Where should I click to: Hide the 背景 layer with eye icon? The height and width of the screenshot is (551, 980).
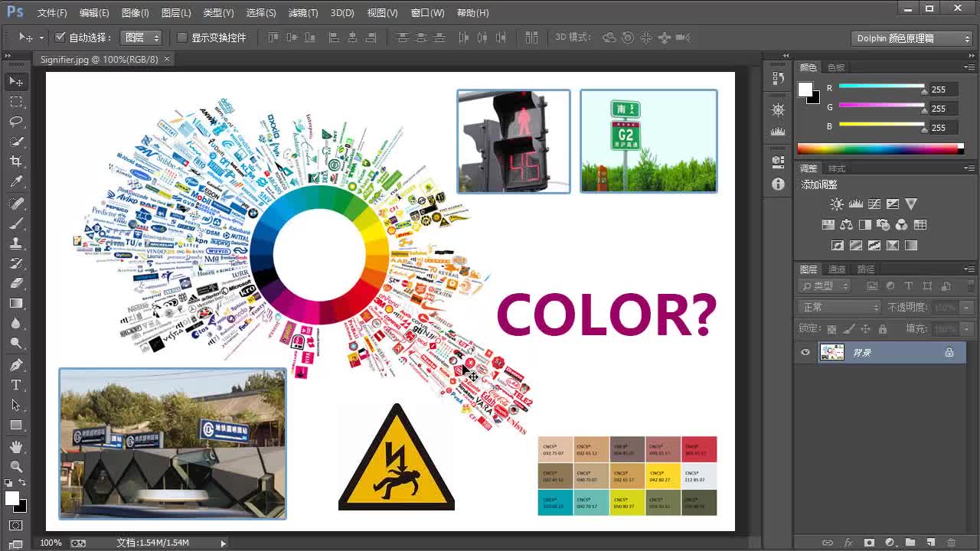tap(805, 352)
